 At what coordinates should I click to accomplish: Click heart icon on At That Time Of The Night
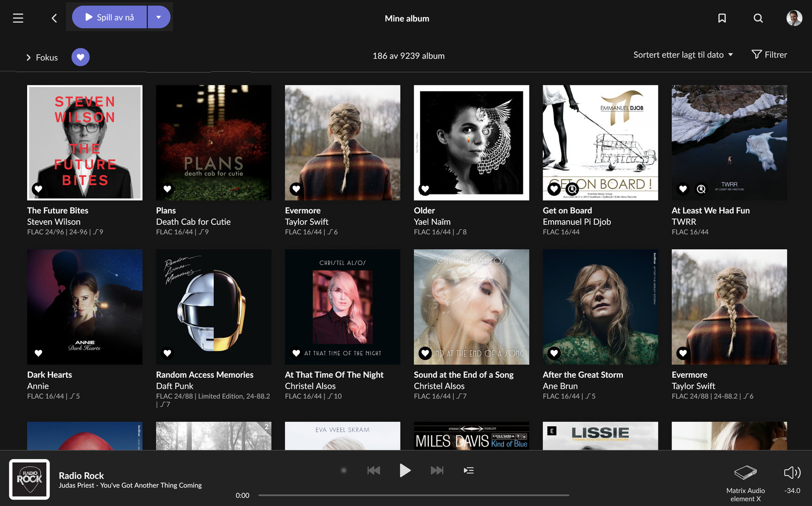[x=296, y=353]
